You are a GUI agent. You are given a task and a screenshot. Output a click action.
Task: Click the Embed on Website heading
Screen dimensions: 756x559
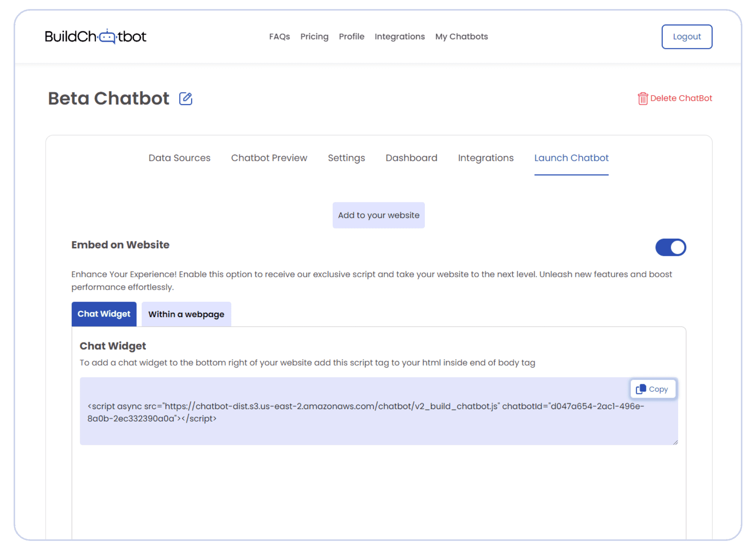120,245
